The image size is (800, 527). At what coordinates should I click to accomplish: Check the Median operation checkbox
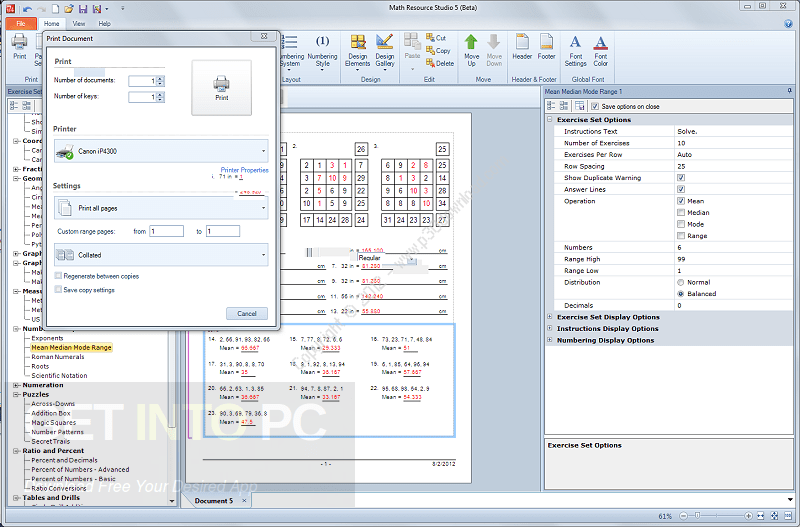tap(681, 212)
